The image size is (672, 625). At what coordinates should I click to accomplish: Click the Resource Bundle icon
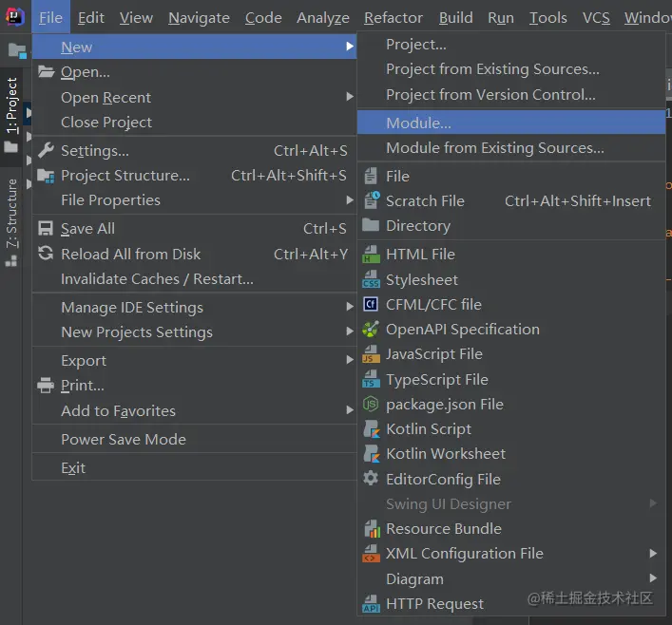point(372,529)
